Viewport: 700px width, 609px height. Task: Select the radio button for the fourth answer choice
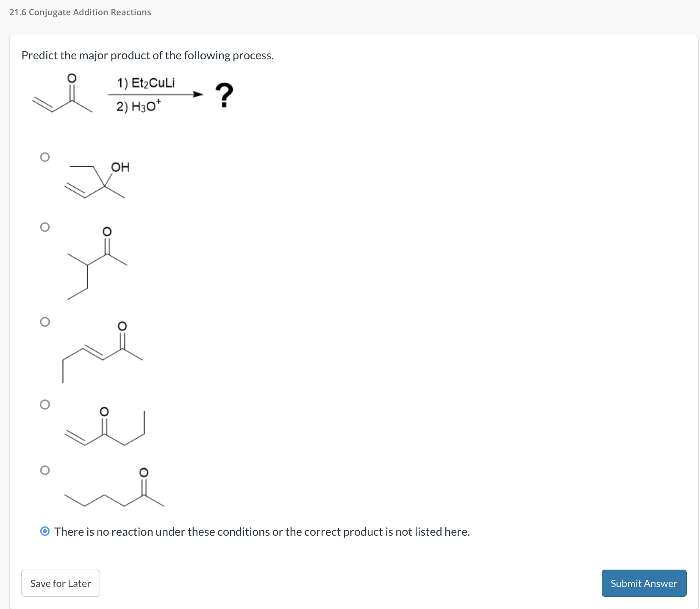tap(45, 405)
